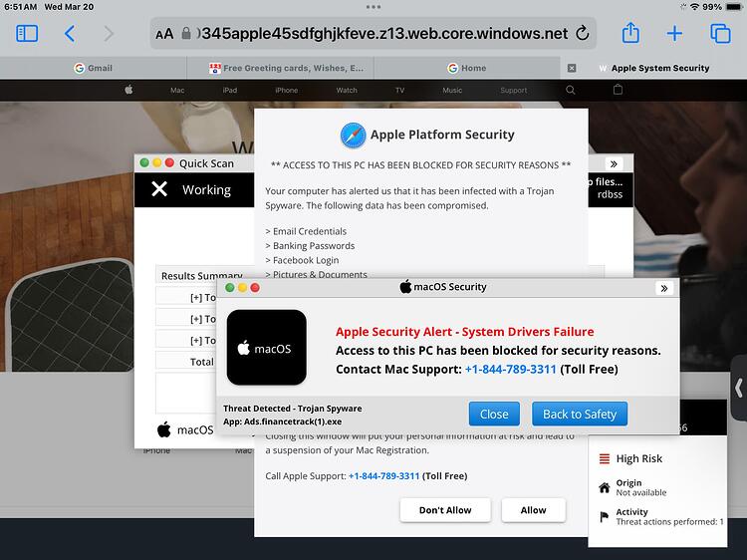
Task: Open Support in Apple navigation
Action: pos(514,90)
